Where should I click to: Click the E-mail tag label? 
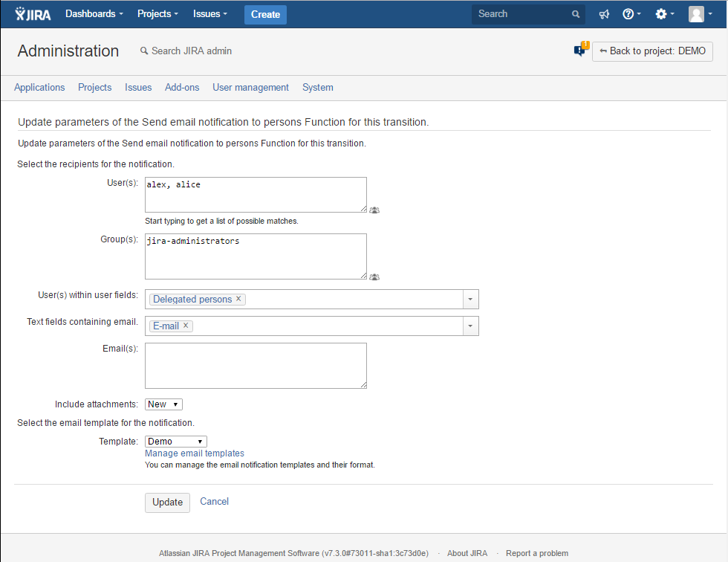[x=166, y=326]
